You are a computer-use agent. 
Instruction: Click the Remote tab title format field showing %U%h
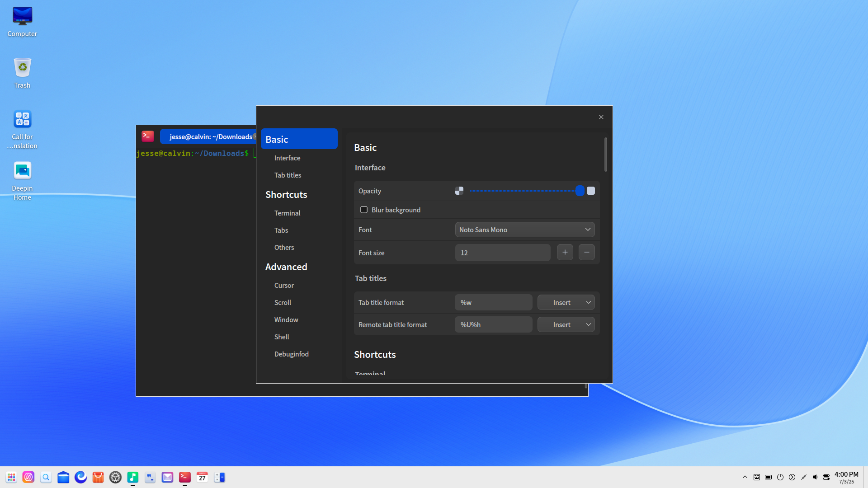(x=494, y=324)
